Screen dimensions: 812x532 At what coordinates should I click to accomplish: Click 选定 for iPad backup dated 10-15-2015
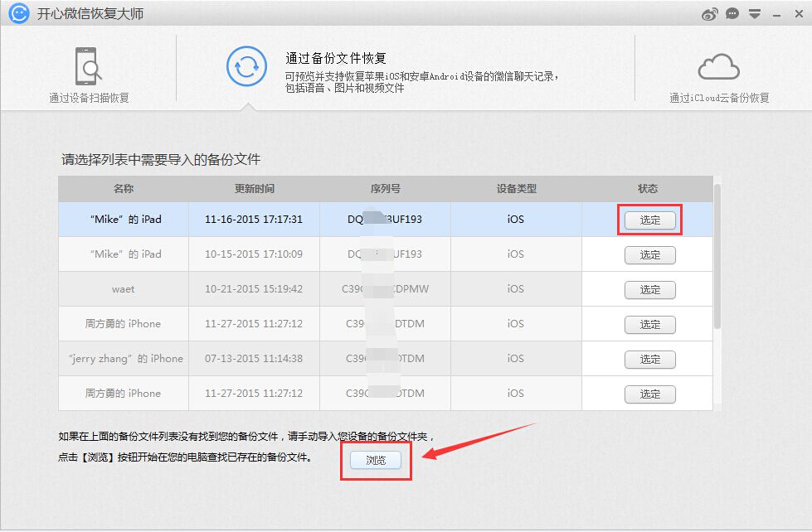coord(649,255)
